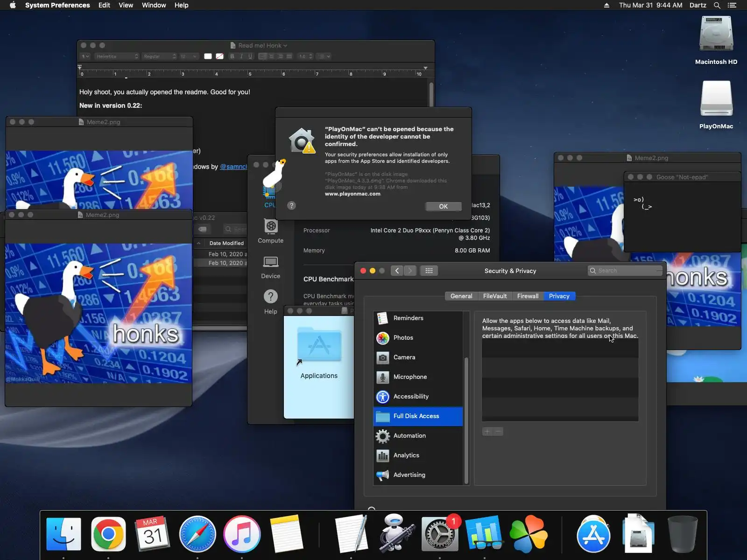Click the @samncl link in the readme

233,167
